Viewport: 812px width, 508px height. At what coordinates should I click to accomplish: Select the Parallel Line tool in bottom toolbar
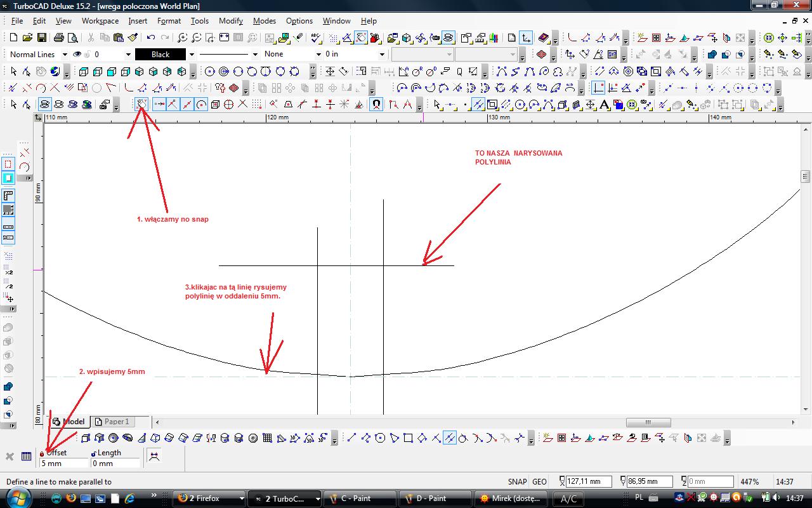tap(449, 438)
